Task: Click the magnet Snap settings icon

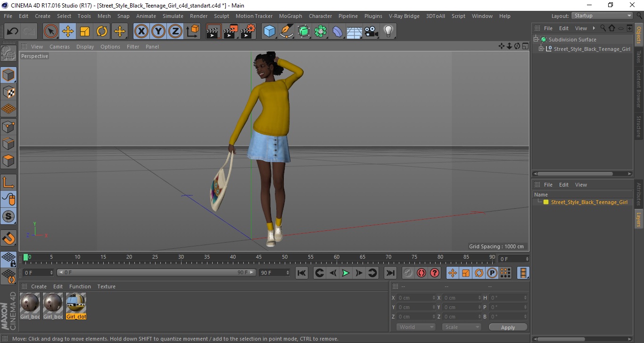Action: point(8,238)
